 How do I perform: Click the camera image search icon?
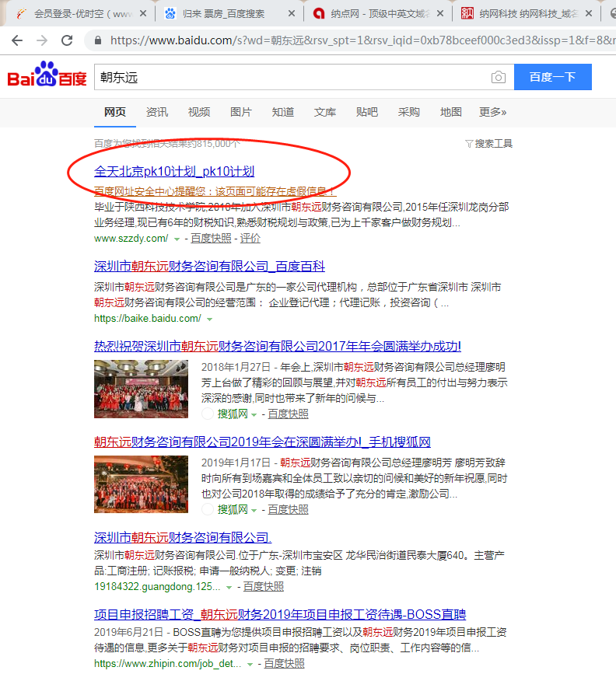pos(498,78)
